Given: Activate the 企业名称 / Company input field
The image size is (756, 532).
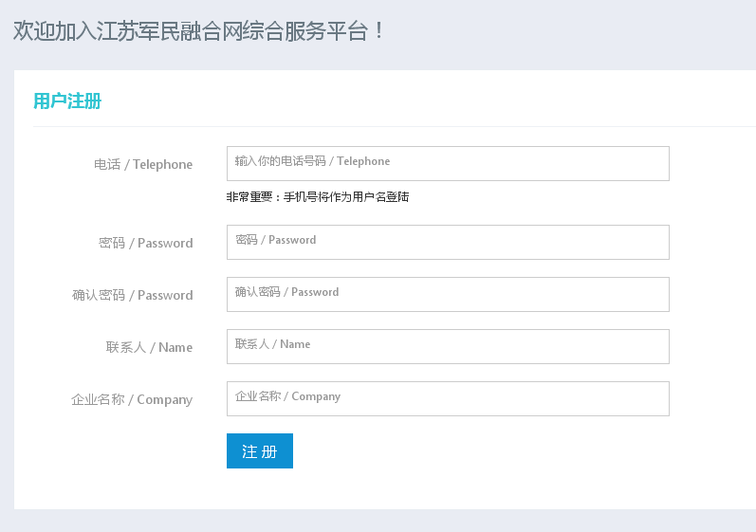Looking at the screenshot, I should (448, 398).
